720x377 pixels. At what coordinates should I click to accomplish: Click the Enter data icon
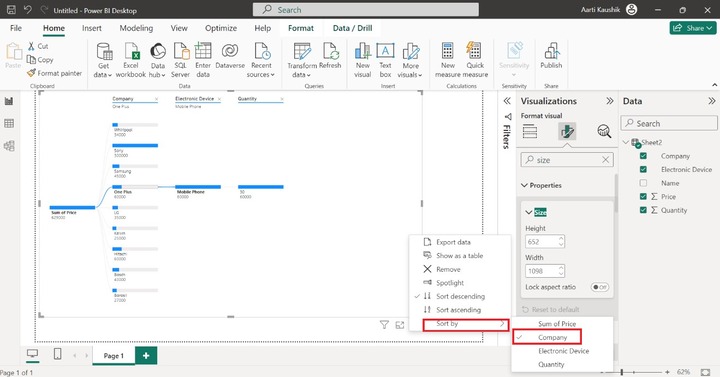click(x=202, y=51)
